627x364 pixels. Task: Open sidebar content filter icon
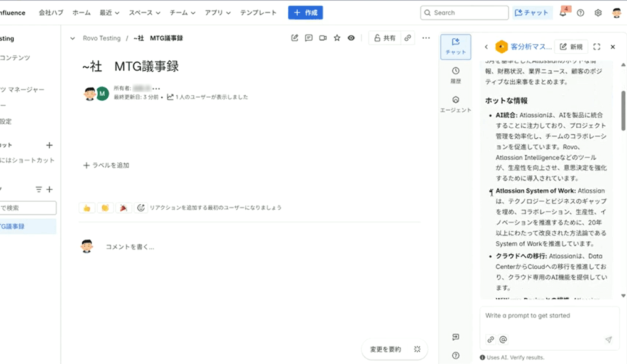[x=38, y=189]
